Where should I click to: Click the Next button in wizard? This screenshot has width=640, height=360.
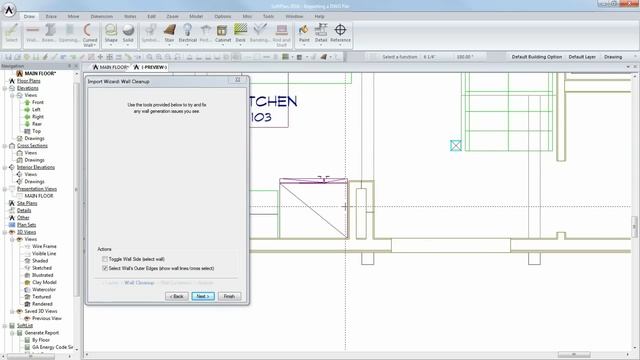click(x=203, y=296)
